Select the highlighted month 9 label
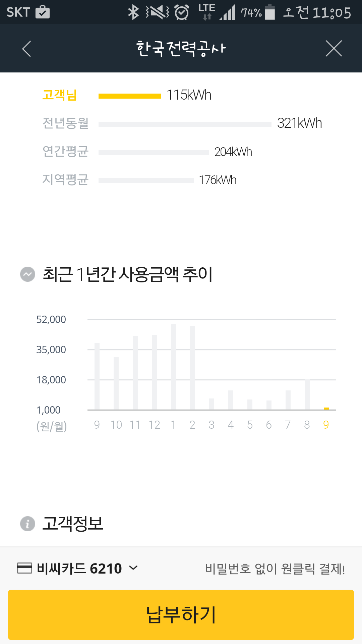362x644 pixels. 326,425
